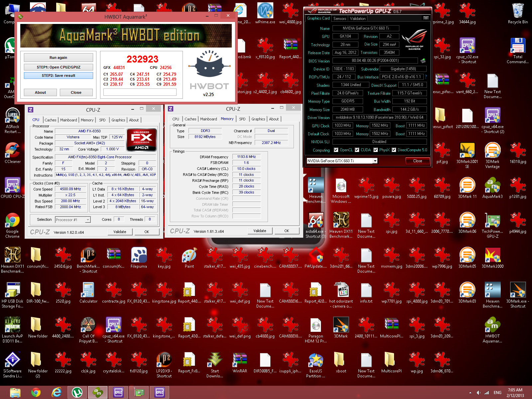The width and height of the screenshot is (532, 399).
Task: Launch 3DMark Vantage desktop shortcut
Action: (x=492, y=155)
